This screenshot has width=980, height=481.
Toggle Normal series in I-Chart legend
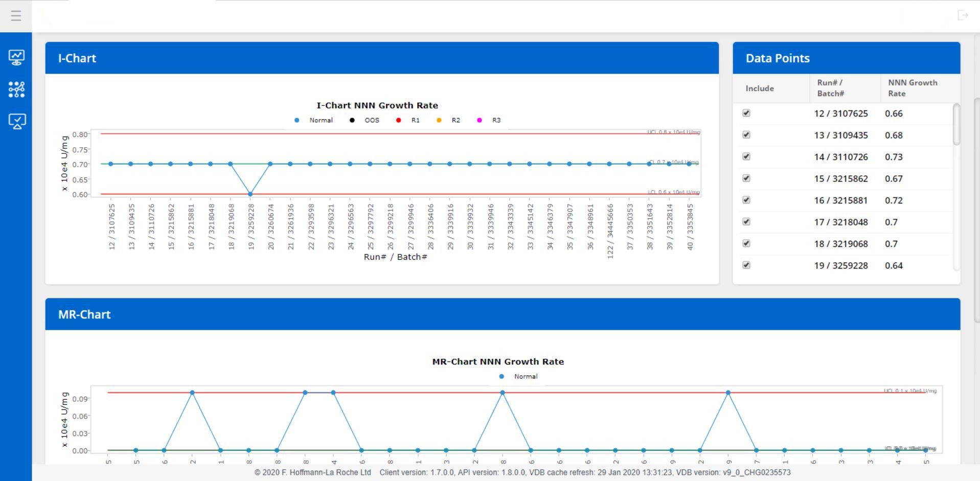click(x=314, y=120)
